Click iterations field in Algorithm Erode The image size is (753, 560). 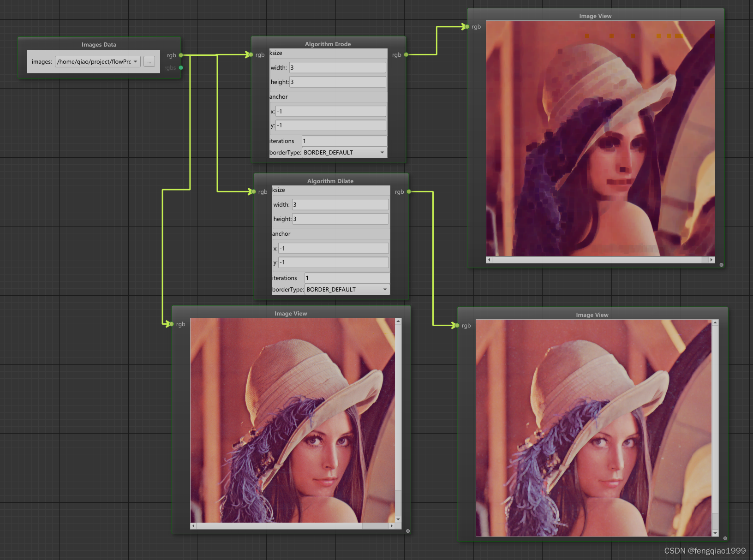pyautogui.click(x=344, y=141)
